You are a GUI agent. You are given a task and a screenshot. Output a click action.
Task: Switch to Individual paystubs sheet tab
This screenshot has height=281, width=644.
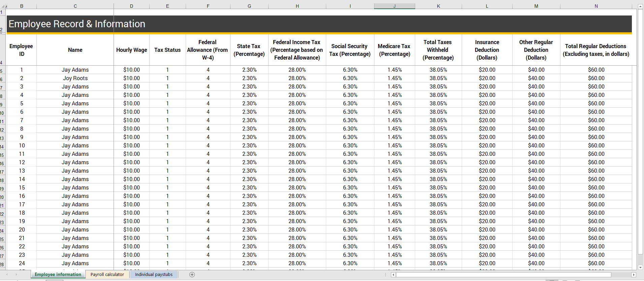coord(154,275)
